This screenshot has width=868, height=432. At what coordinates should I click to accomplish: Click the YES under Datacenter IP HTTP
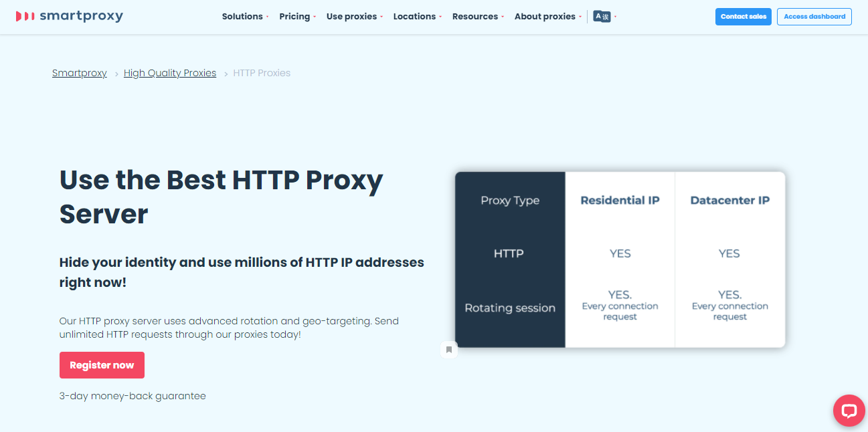tap(729, 253)
